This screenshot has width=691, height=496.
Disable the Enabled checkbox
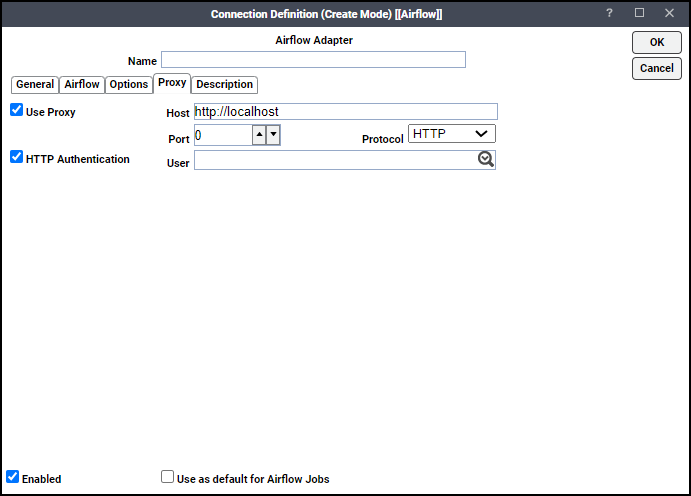12,477
